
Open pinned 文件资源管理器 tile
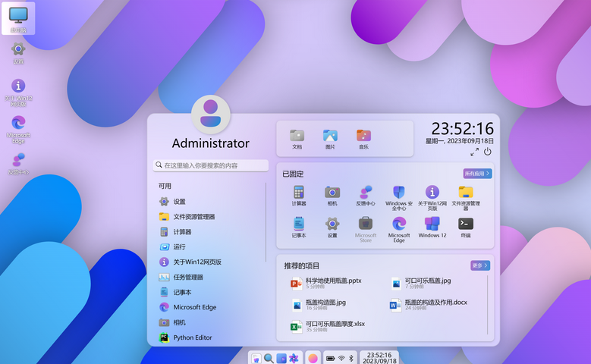(x=466, y=198)
